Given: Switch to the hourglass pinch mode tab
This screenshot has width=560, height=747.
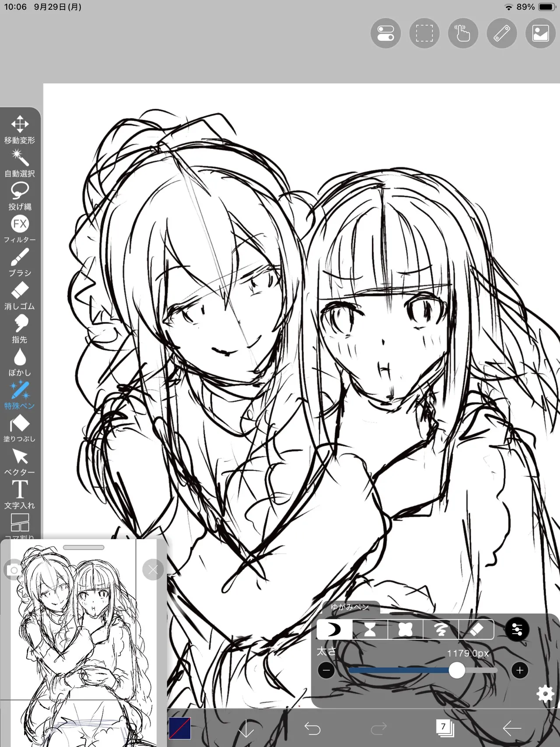Looking at the screenshot, I should tap(370, 629).
